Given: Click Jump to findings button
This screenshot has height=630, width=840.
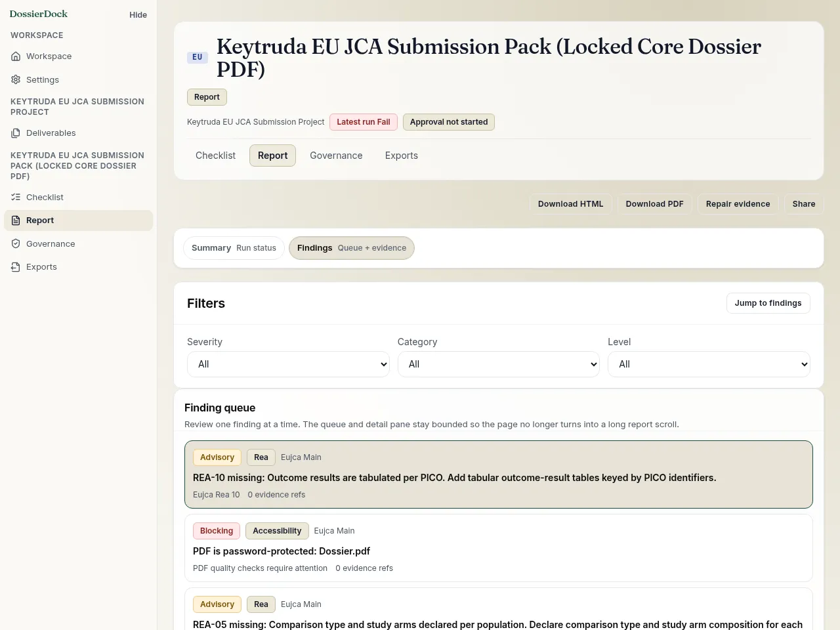Looking at the screenshot, I should pyautogui.click(x=768, y=303).
